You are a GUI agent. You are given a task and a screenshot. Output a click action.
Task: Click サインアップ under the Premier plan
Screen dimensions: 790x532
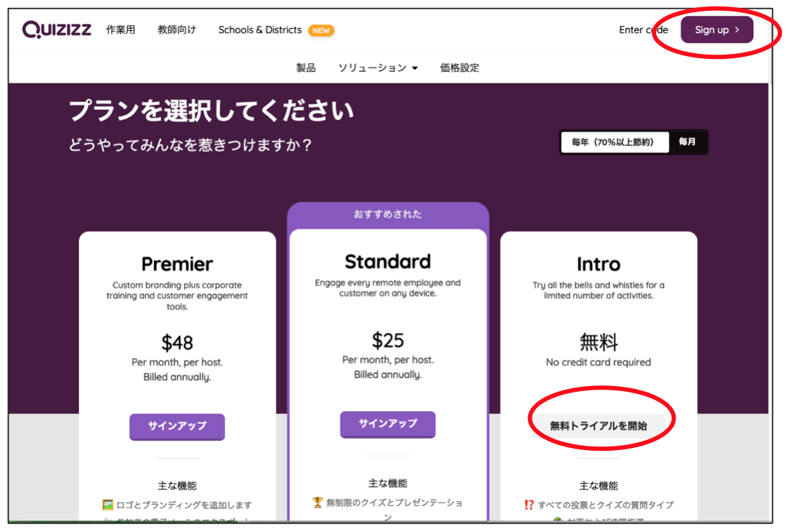tap(177, 426)
